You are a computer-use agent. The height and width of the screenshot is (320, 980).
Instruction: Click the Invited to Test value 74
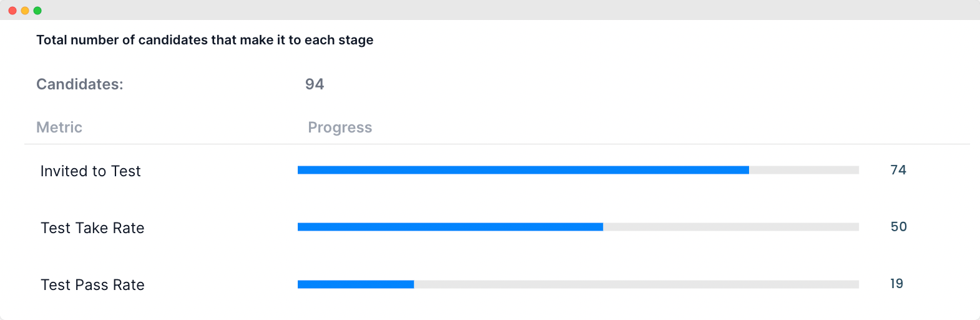pyautogui.click(x=898, y=170)
